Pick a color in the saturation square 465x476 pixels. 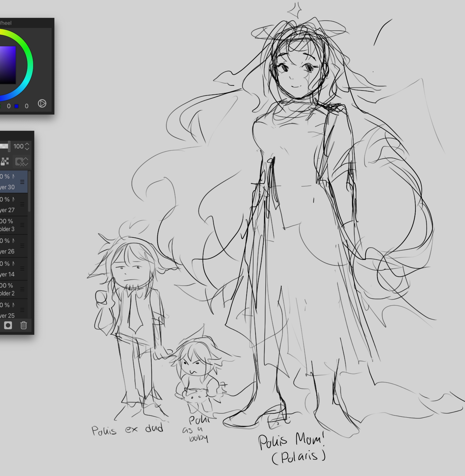(7, 65)
